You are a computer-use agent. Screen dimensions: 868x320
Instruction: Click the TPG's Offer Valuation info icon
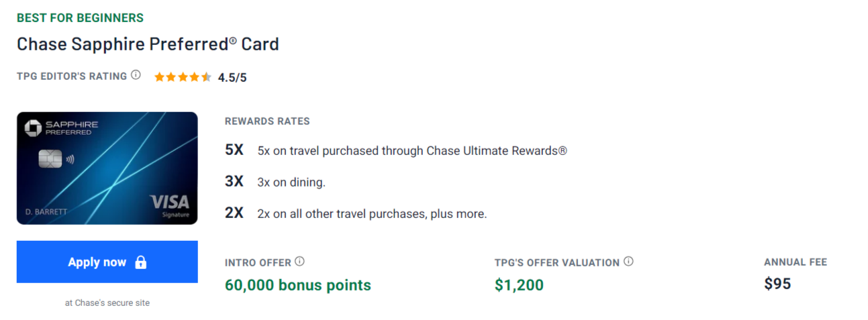click(x=628, y=262)
